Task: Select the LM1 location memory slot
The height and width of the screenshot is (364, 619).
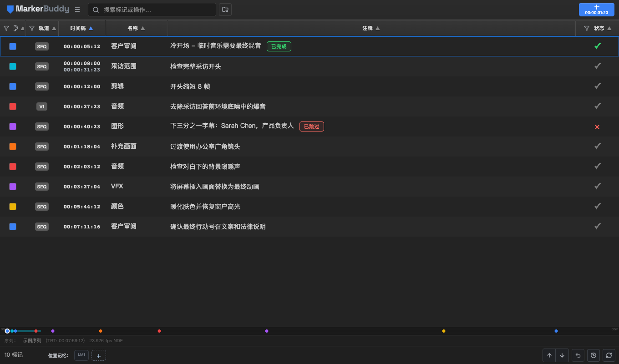Action: [81, 355]
